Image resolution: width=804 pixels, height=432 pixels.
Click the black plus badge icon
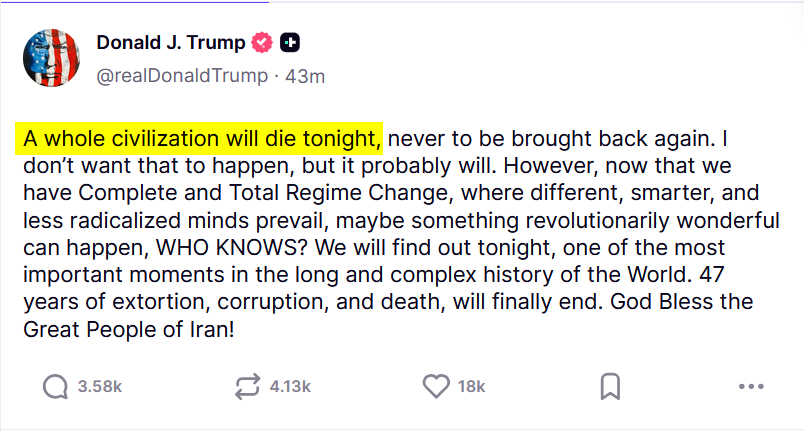point(290,43)
